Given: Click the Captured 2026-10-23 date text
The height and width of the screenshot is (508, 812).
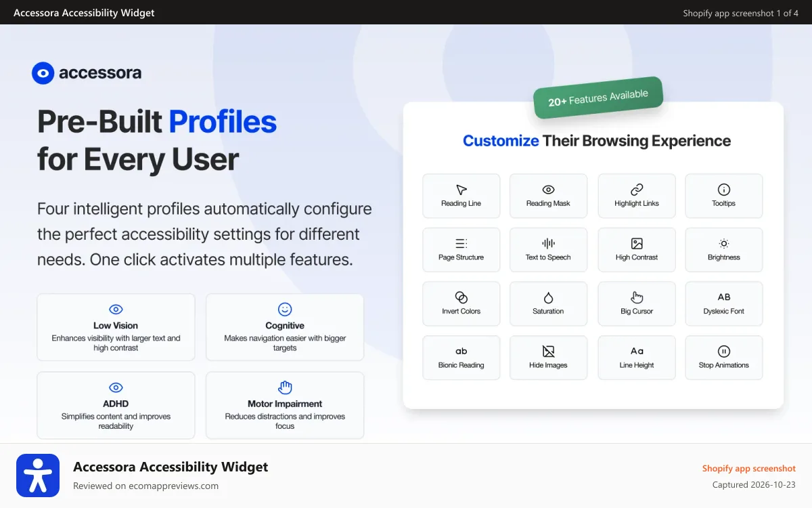Looking at the screenshot, I should click(754, 485).
